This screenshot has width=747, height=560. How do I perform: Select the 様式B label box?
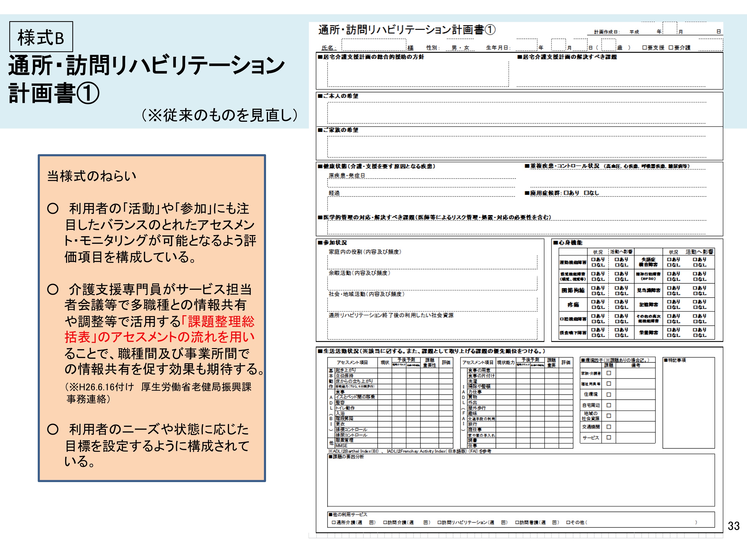[x=41, y=37]
